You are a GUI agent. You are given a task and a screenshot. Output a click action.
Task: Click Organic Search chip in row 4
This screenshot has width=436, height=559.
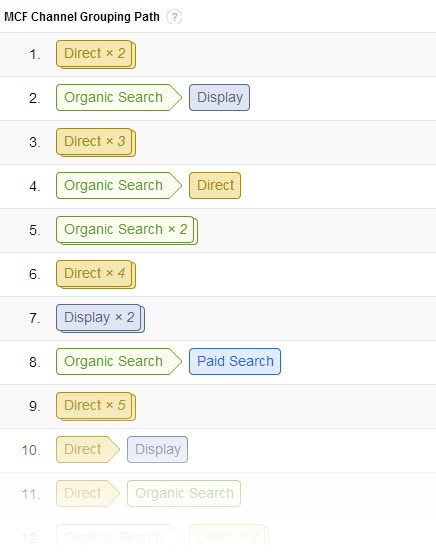tap(119, 185)
